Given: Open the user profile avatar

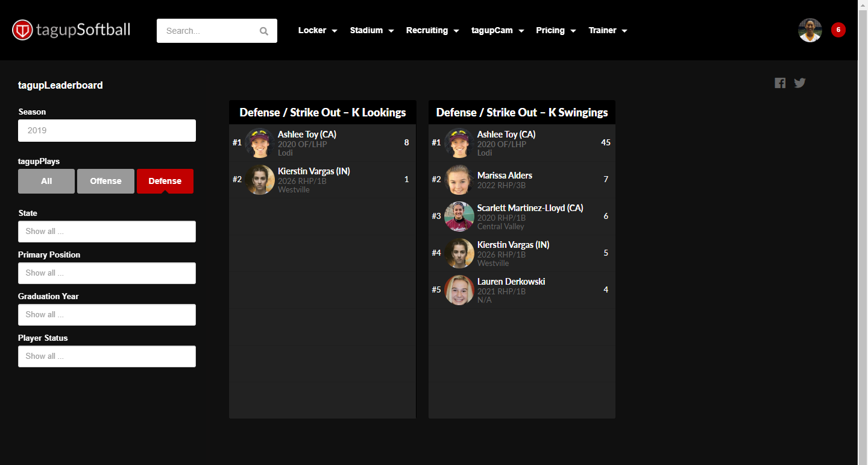Looking at the screenshot, I should click(810, 30).
